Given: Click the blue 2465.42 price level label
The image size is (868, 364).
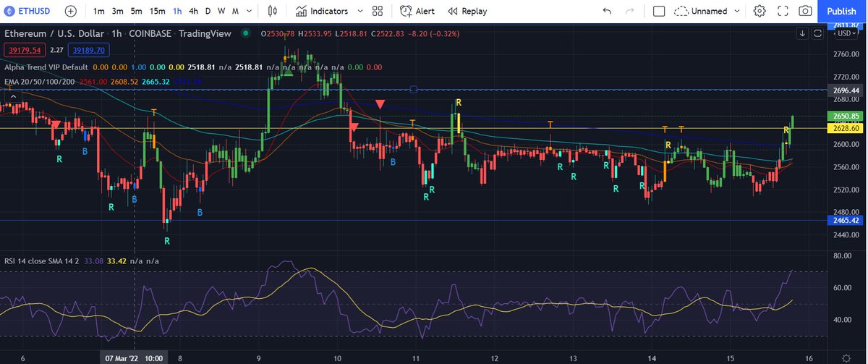Looking at the screenshot, I should pyautogui.click(x=845, y=220).
